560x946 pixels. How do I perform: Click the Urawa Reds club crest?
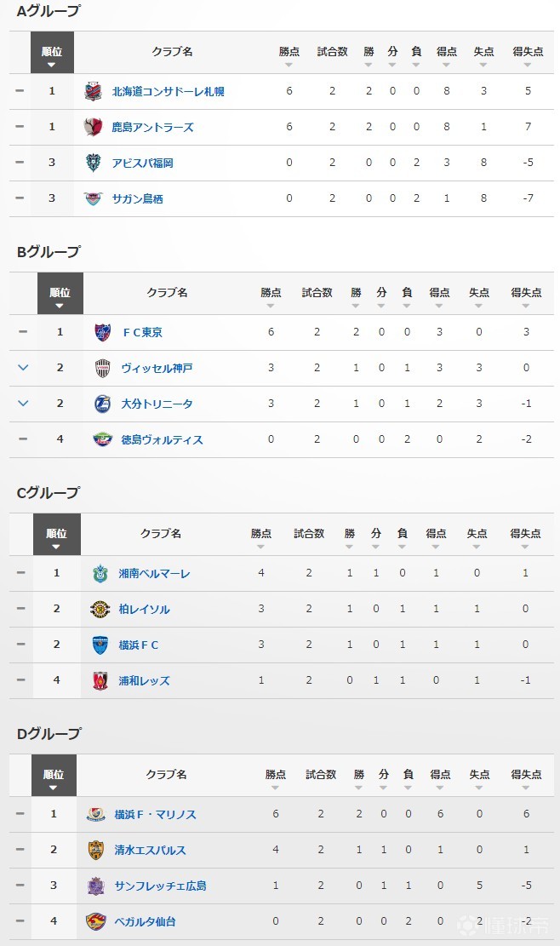(x=100, y=680)
